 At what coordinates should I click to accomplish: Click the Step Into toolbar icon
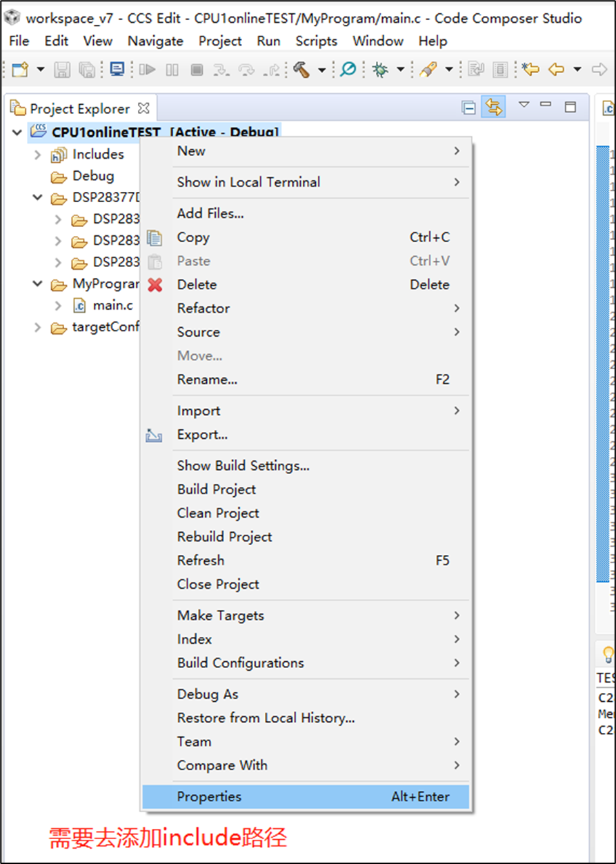[221, 70]
